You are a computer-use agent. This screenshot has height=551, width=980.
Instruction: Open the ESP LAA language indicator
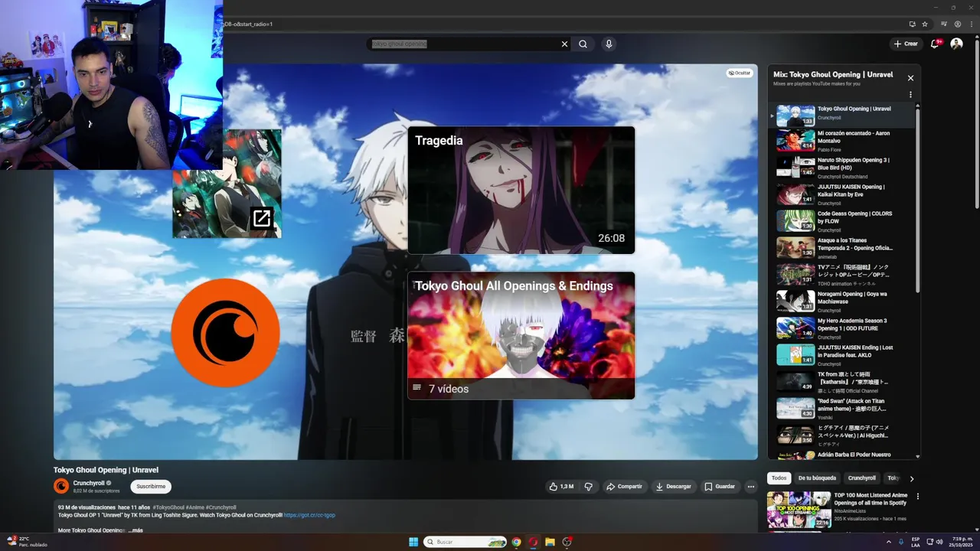[x=916, y=542]
